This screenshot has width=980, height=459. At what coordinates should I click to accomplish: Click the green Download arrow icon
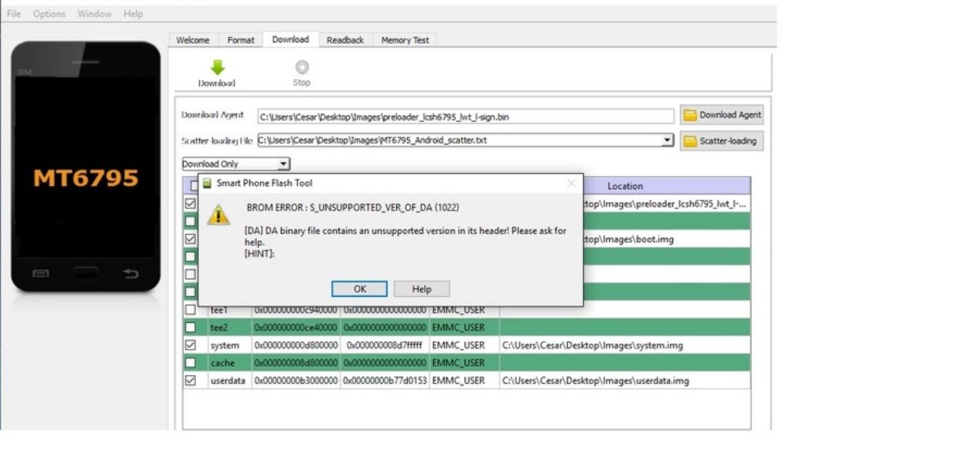coord(217,68)
